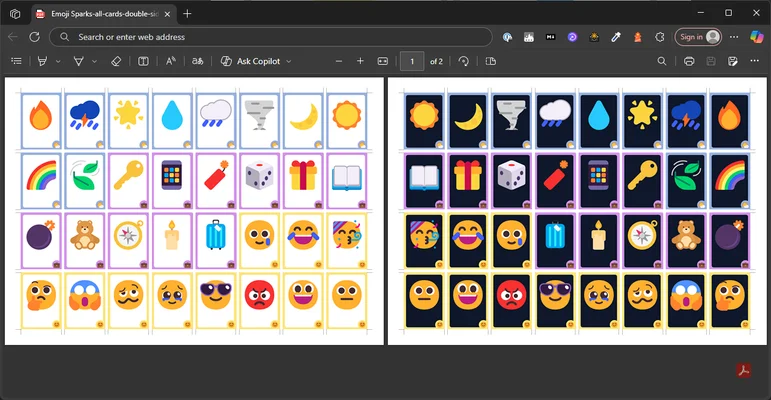Close the Emoji Sparks tab
Image resolution: width=771 pixels, height=400 pixels.
[167, 14]
